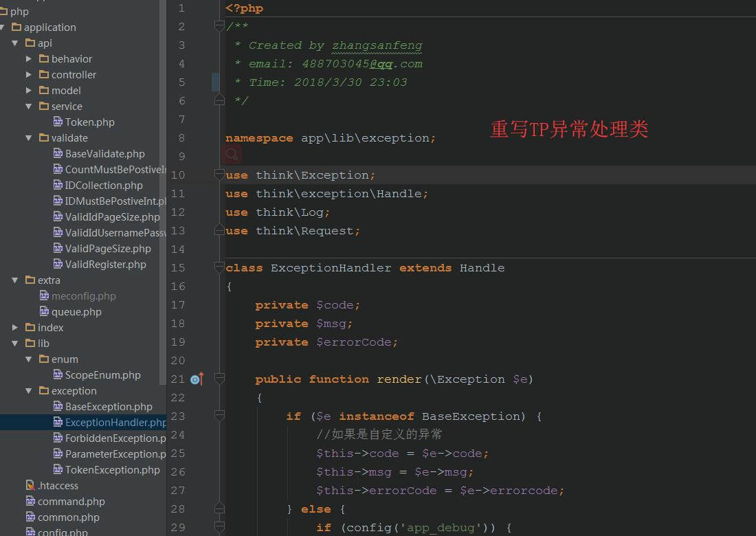Click the folder icon next to exception
Viewport: 756px width, 536px height.
tap(44, 391)
